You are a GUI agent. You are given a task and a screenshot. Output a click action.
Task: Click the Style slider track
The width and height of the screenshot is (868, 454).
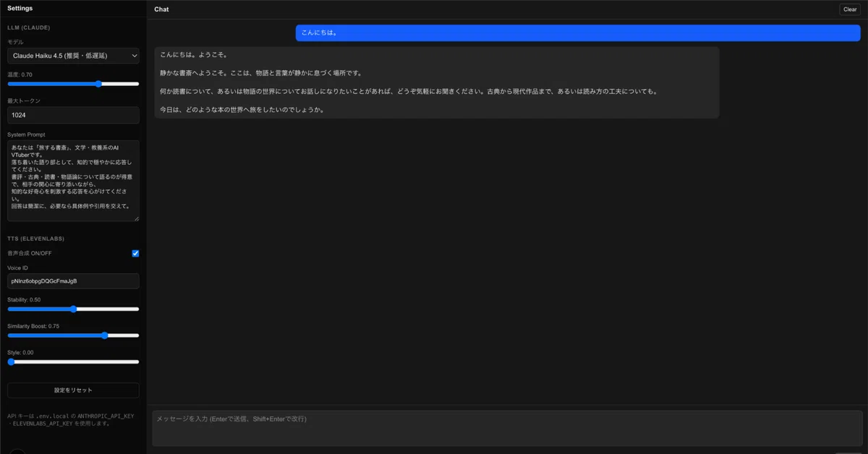click(73, 361)
